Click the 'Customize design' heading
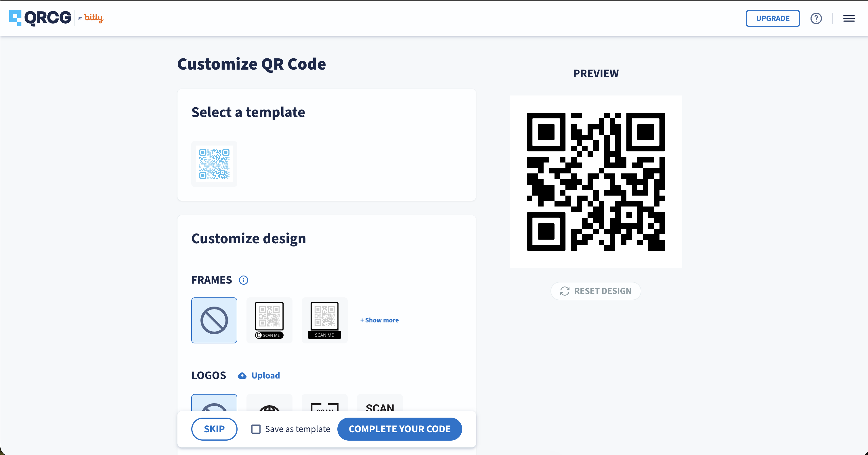The width and height of the screenshot is (868, 455). 249,239
